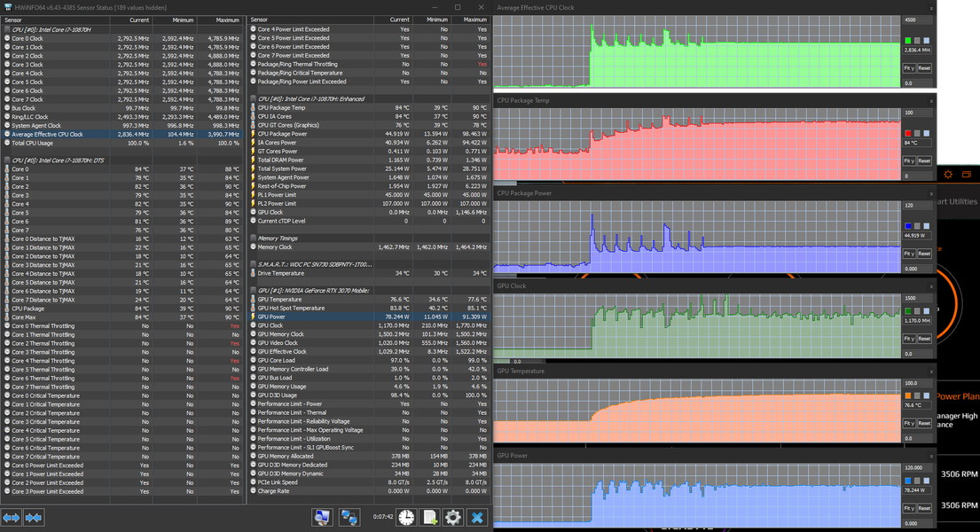The image size is (980, 532).
Task: Click the blue X close sensors icon
Action: click(x=477, y=517)
